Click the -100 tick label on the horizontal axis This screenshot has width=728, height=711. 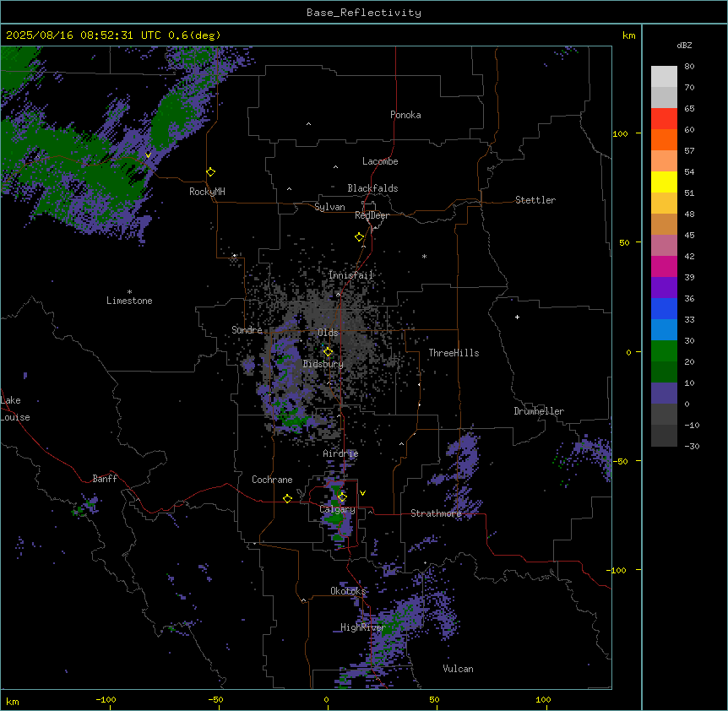coord(106,699)
